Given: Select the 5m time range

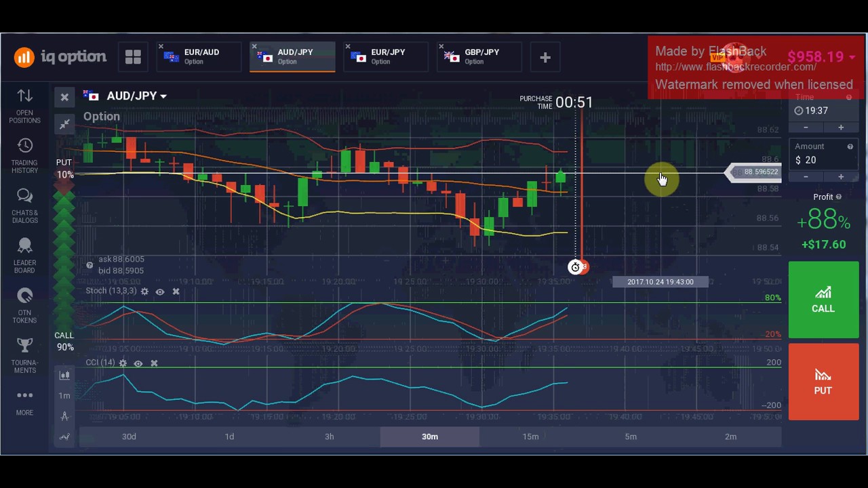Looking at the screenshot, I should coord(631,436).
